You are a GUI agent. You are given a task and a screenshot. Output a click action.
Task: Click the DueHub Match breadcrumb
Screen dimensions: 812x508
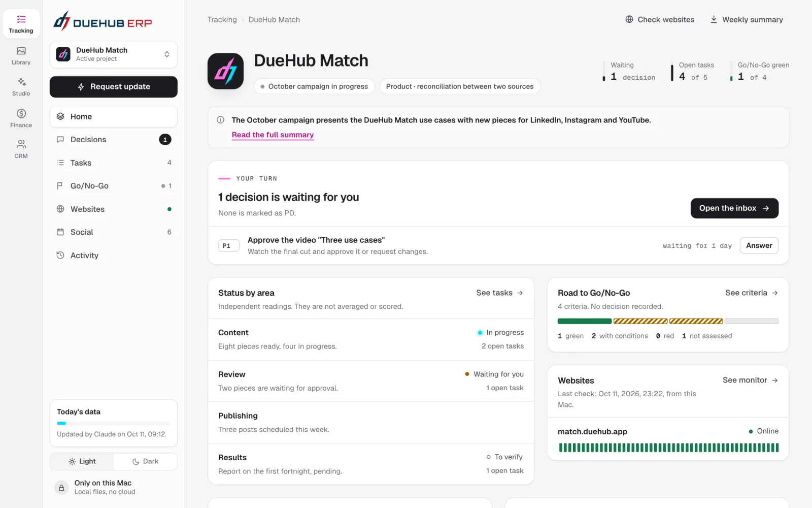(x=274, y=20)
